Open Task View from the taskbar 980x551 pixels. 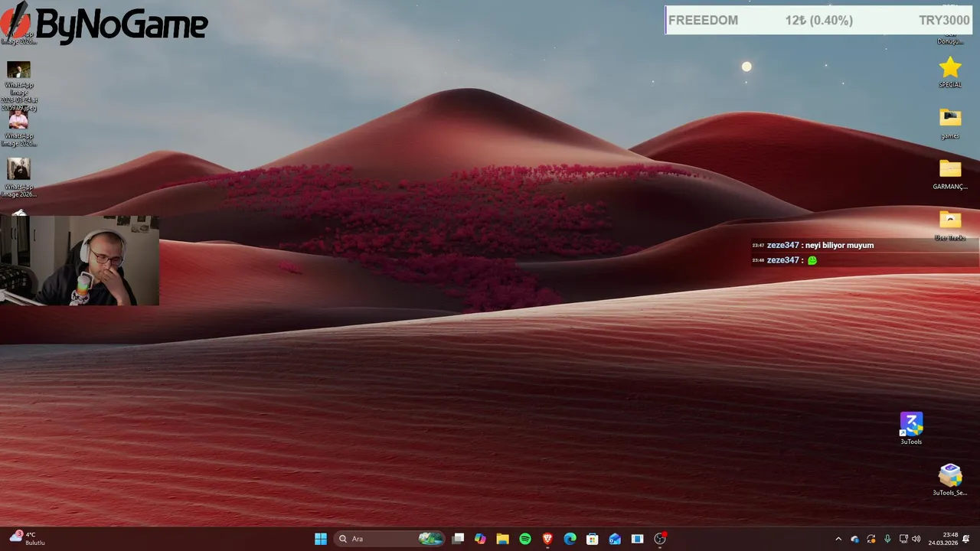click(x=458, y=539)
